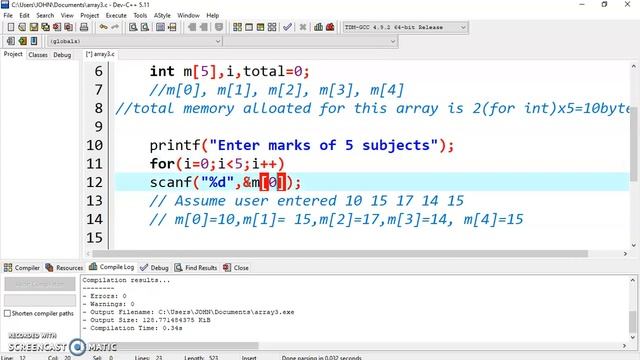Switch to the Resources bottom tab

(64, 268)
